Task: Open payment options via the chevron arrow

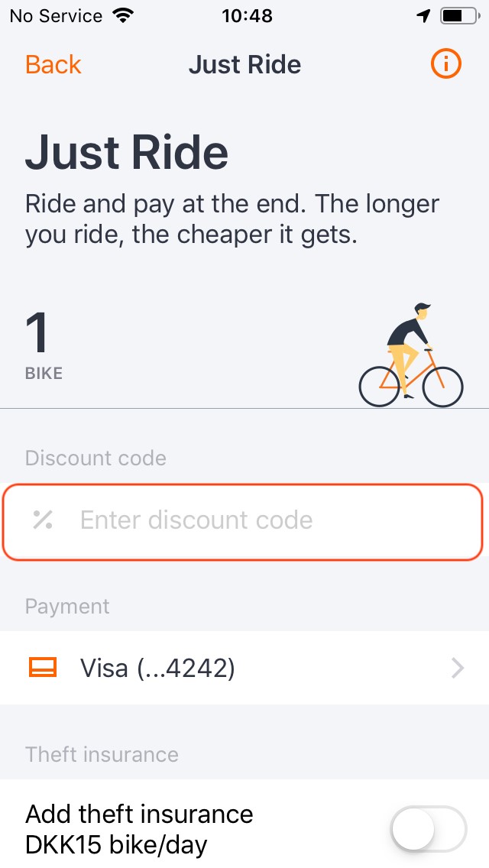Action: click(458, 669)
